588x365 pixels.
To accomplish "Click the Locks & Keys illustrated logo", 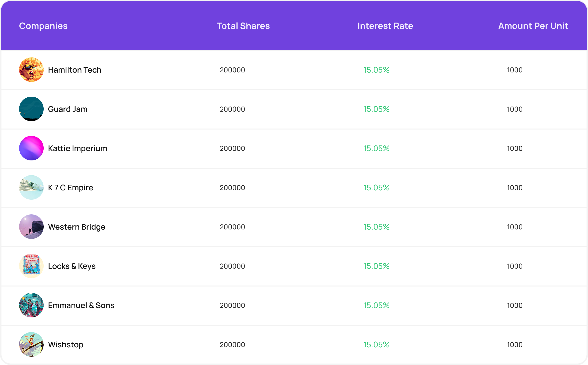I will pos(31,266).
